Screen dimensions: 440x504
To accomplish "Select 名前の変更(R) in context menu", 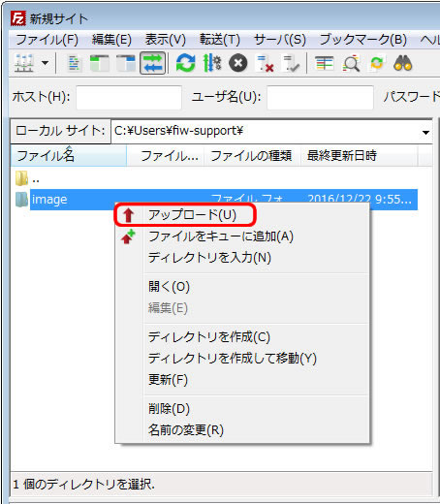I will click(186, 429).
